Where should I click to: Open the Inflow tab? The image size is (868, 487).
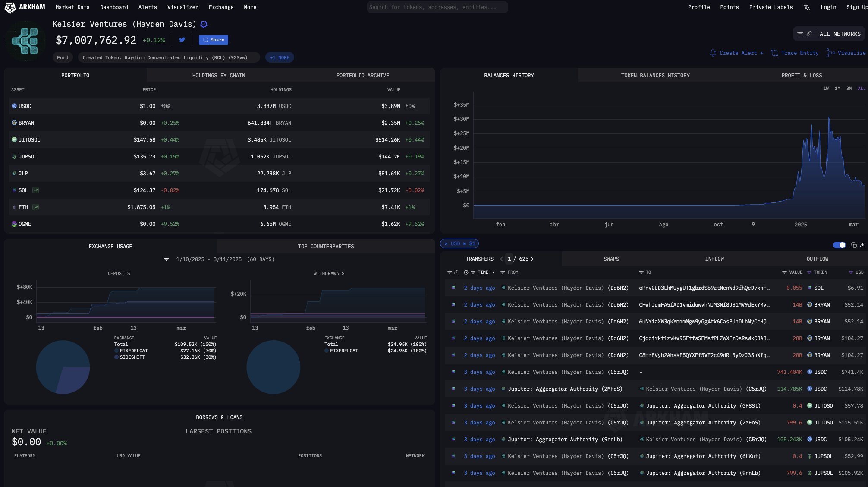(x=714, y=259)
